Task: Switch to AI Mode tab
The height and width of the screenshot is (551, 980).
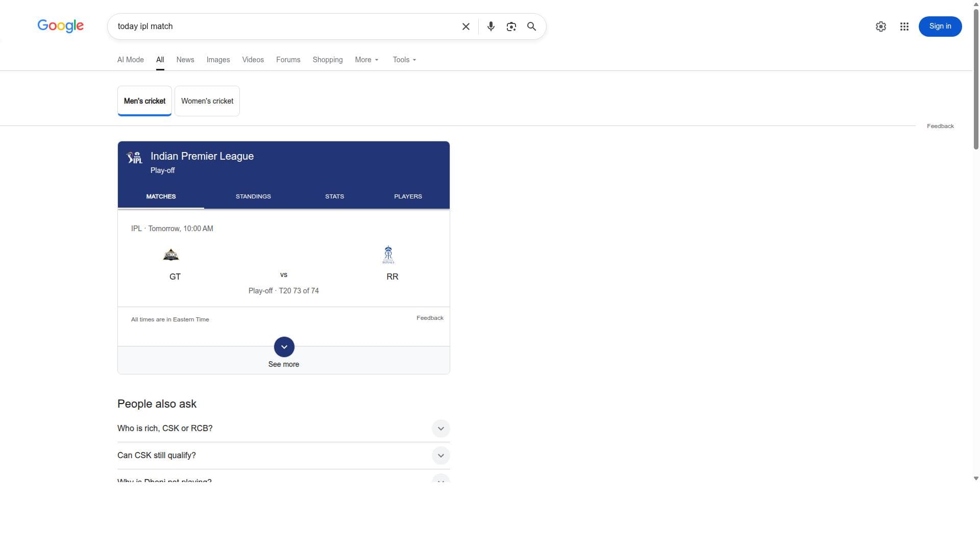Action: 130,60
